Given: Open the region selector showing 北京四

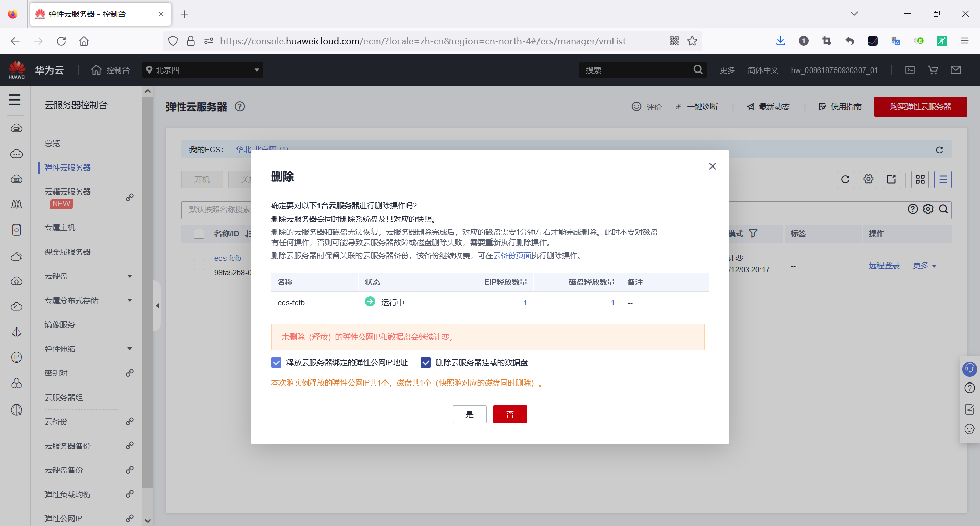Looking at the screenshot, I should pos(203,70).
